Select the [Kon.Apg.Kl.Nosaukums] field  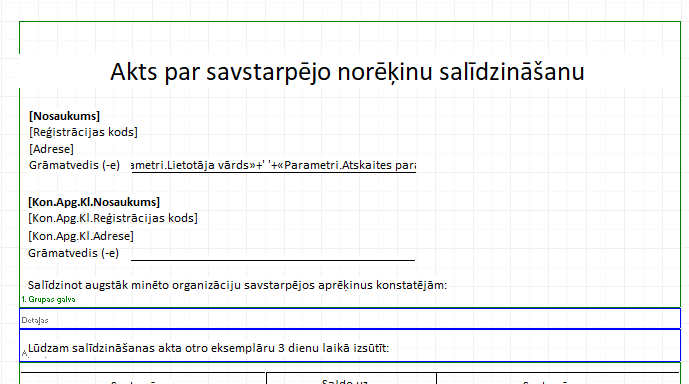click(x=94, y=202)
